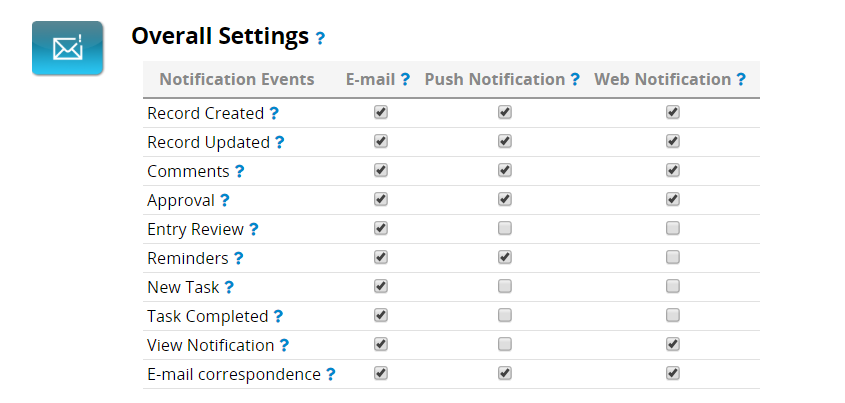Show help for Task Completed event
This screenshot has width=845, height=403.
[278, 316]
